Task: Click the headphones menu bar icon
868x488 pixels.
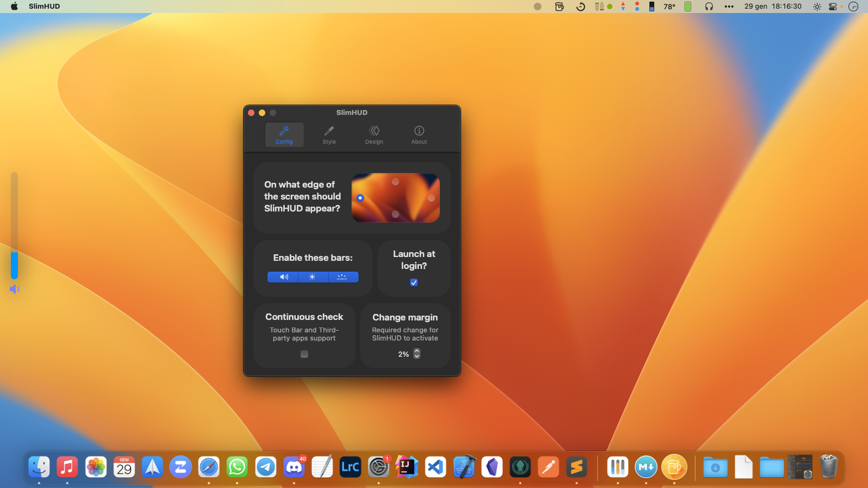Action: coord(709,7)
